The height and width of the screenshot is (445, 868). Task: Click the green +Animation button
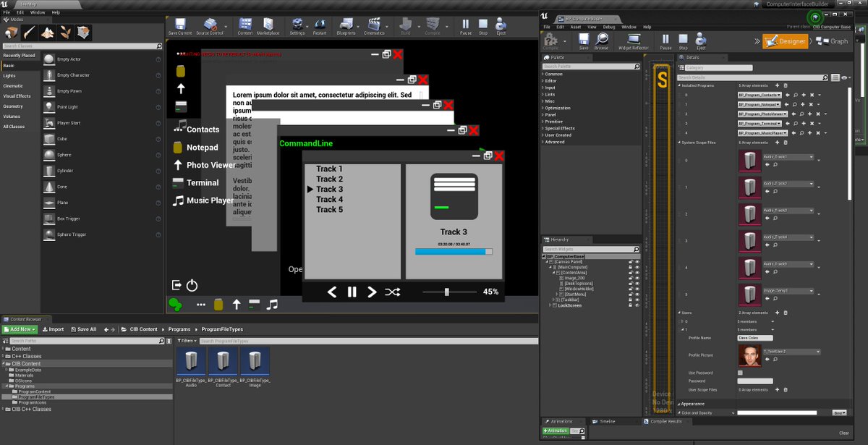(556, 431)
